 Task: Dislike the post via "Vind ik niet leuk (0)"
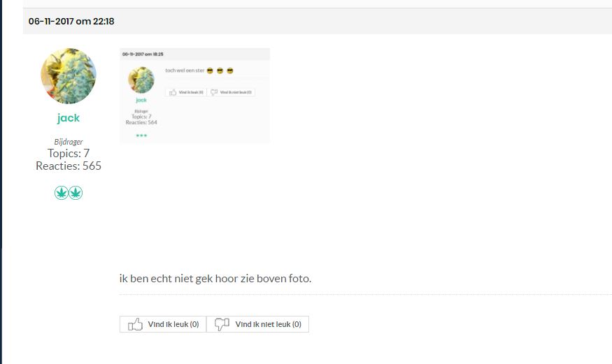click(x=257, y=324)
